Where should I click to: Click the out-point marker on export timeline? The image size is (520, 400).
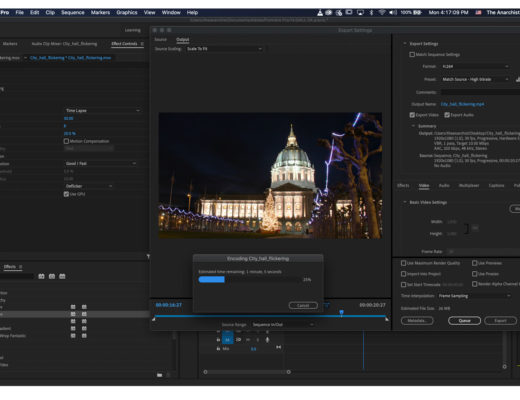(x=387, y=319)
